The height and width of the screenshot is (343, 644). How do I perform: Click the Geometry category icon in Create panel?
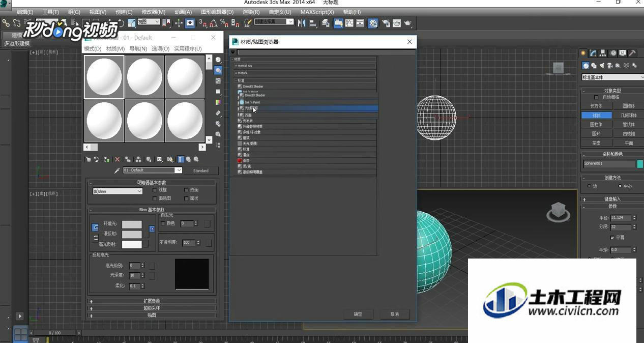click(x=586, y=65)
